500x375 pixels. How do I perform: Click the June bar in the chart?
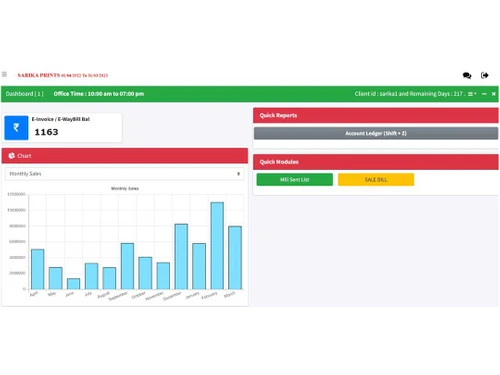pyautogui.click(x=73, y=284)
